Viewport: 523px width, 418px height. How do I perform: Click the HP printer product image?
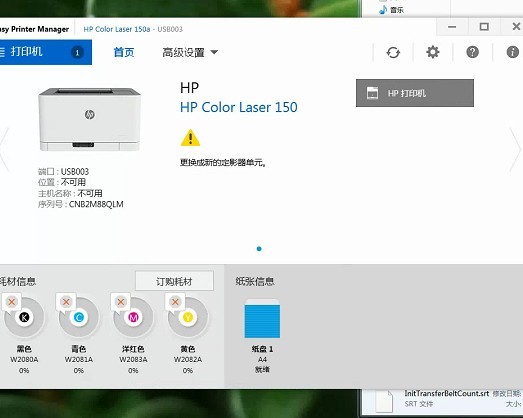coord(89,119)
